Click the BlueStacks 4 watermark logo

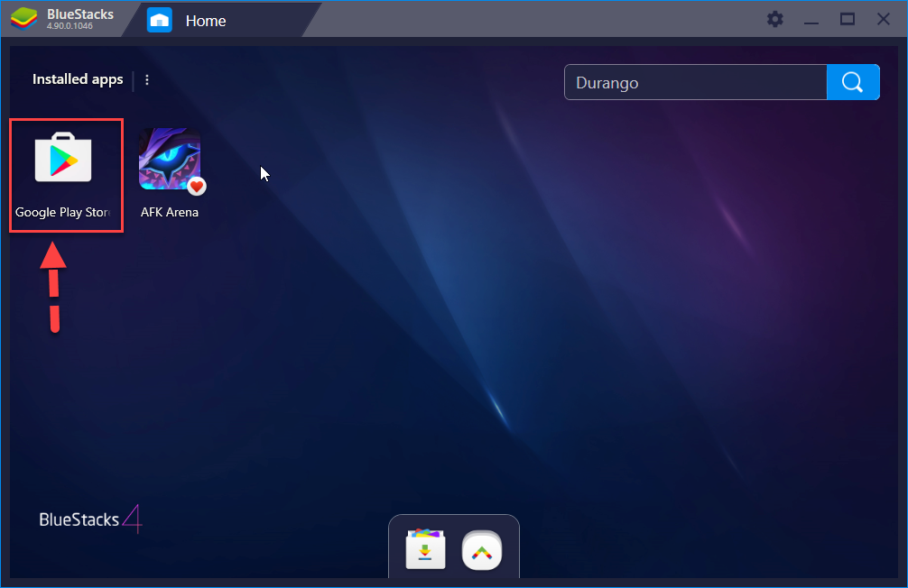pyautogui.click(x=90, y=519)
